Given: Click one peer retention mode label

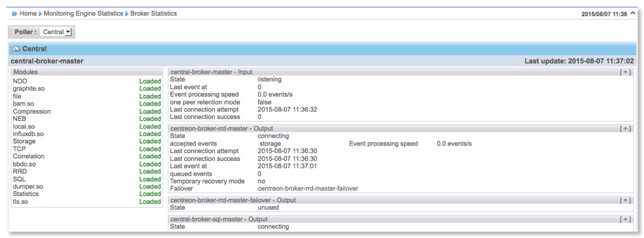Looking at the screenshot, I should click(205, 102).
